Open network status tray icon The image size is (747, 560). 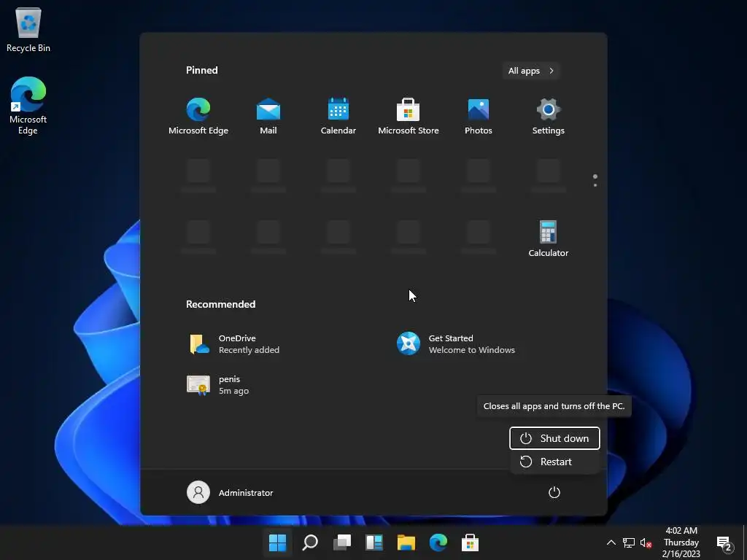[x=629, y=542]
